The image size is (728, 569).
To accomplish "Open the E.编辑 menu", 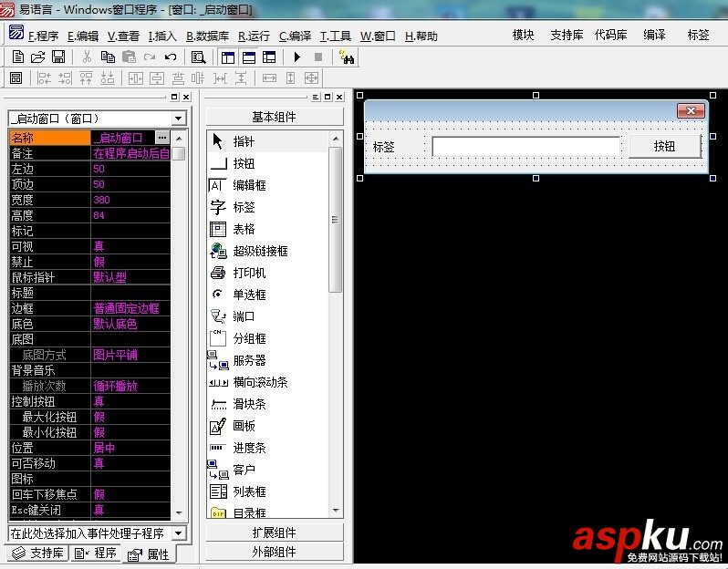I will (x=83, y=36).
